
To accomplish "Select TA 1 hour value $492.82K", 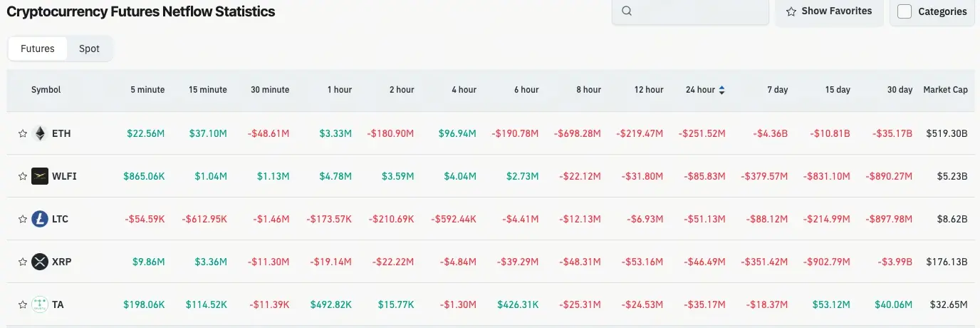I will coord(331,304).
